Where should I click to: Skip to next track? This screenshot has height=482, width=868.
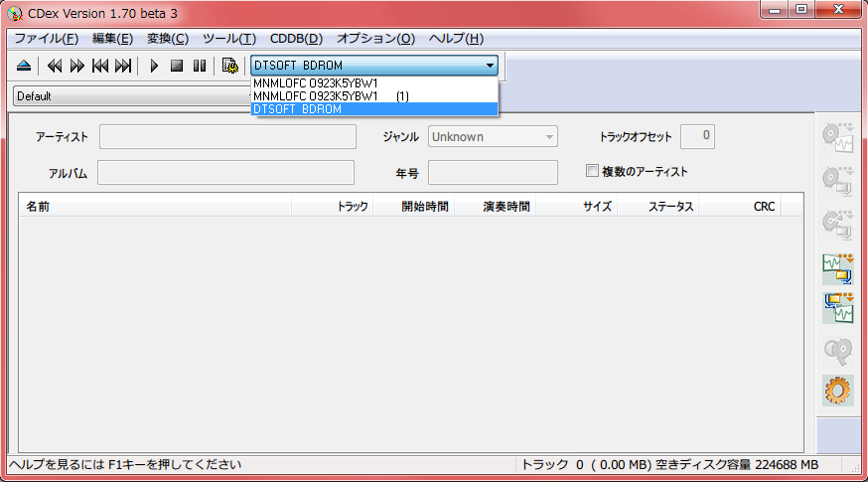(x=123, y=66)
